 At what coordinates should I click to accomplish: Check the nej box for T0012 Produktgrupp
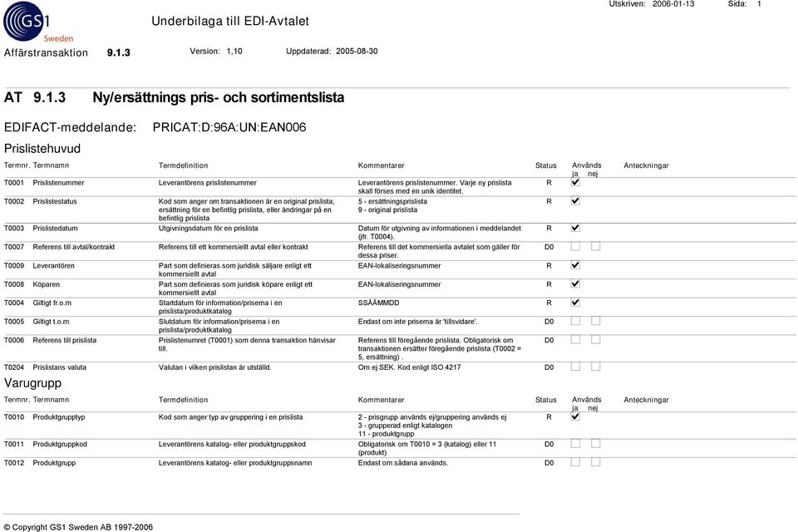595,462
